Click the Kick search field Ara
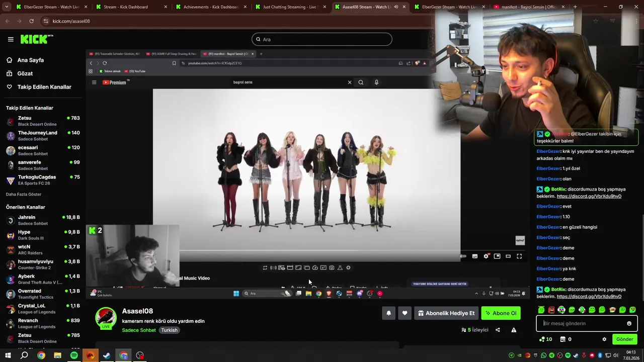 322,39
